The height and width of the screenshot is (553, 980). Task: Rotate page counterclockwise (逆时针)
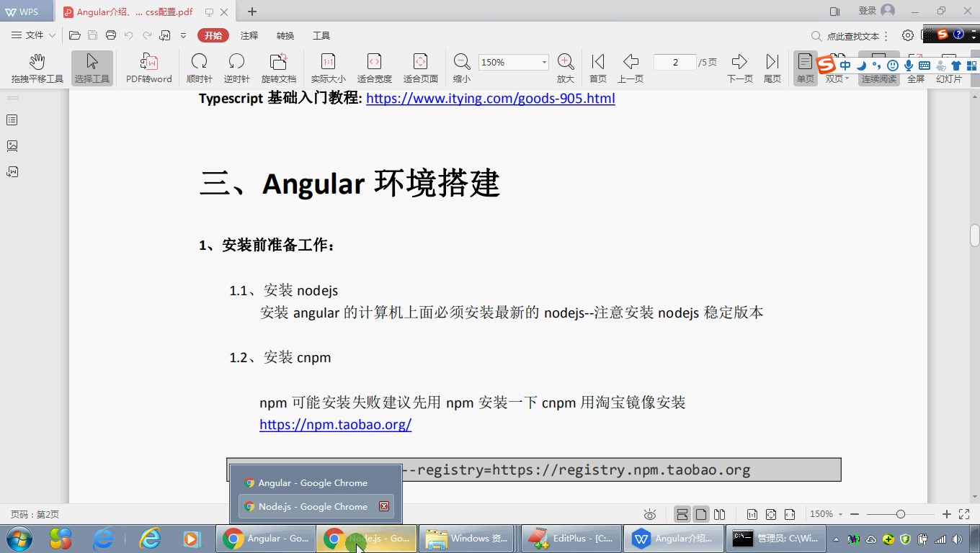tap(236, 68)
